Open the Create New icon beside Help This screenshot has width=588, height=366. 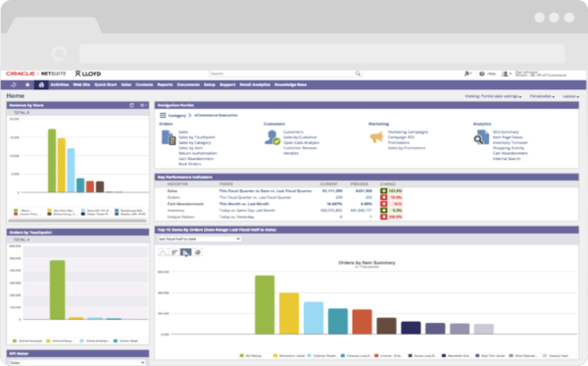(467, 74)
